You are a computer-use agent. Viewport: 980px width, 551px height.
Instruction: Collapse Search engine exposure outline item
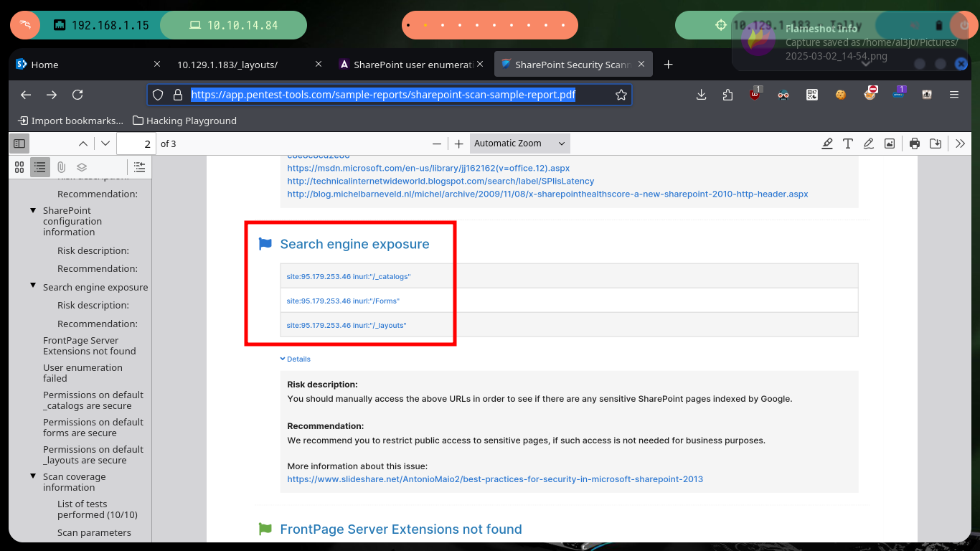[x=33, y=286]
